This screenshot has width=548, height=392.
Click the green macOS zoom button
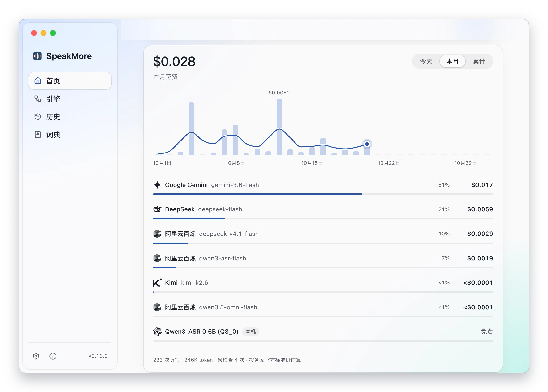pyautogui.click(x=53, y=33)
